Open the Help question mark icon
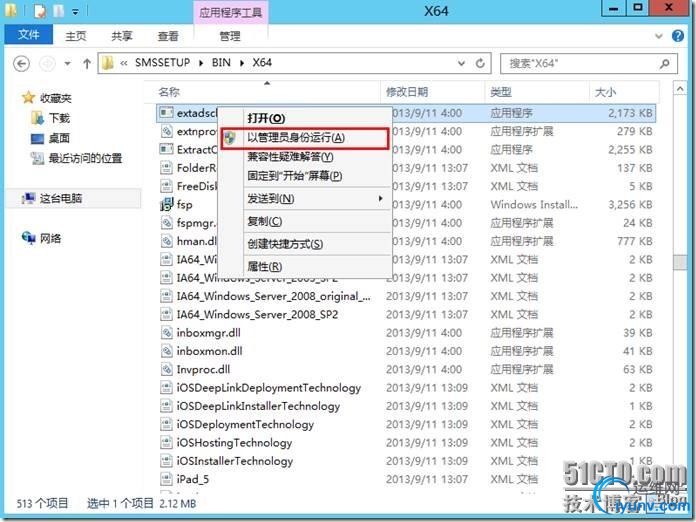Image resolution: width=696 pixels, height=522 pixels. click(678, 36)
